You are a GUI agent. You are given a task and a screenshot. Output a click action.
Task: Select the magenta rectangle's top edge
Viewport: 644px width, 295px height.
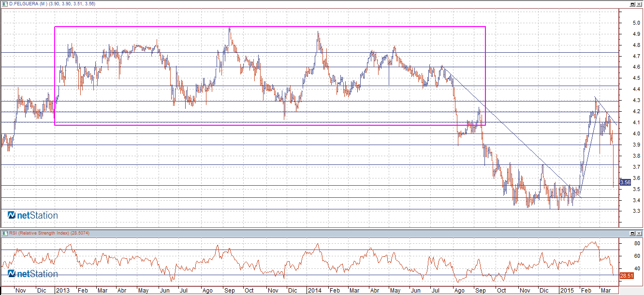click(271, 27)
